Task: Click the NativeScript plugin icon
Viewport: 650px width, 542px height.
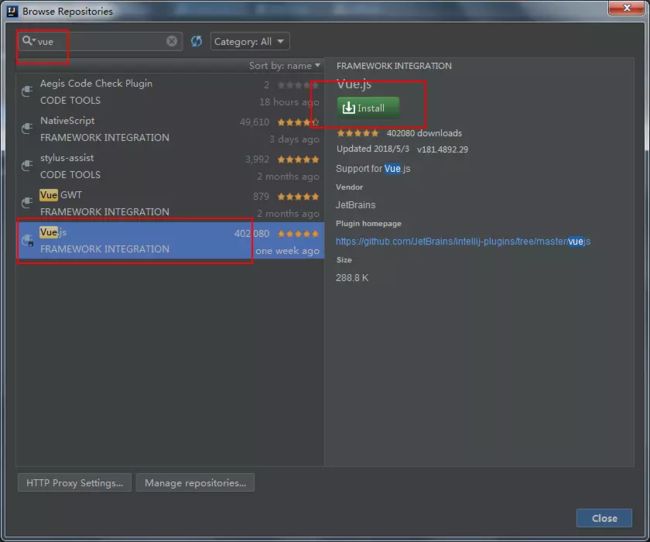Action: (x=27, y=129)
